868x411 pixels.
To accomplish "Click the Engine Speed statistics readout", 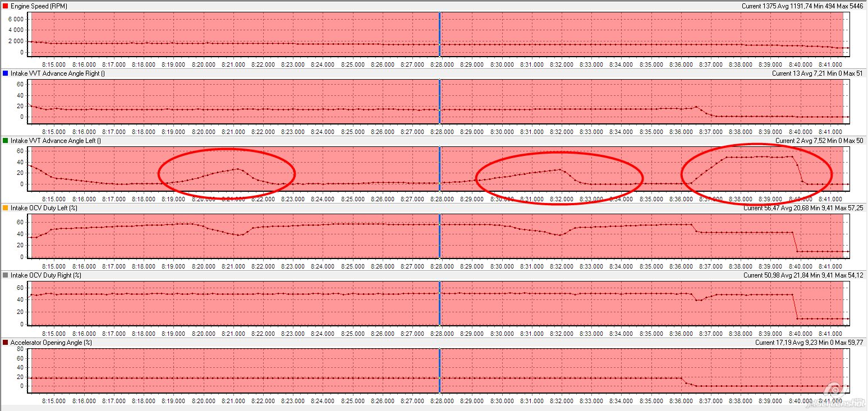I will (x=801, y=6).
